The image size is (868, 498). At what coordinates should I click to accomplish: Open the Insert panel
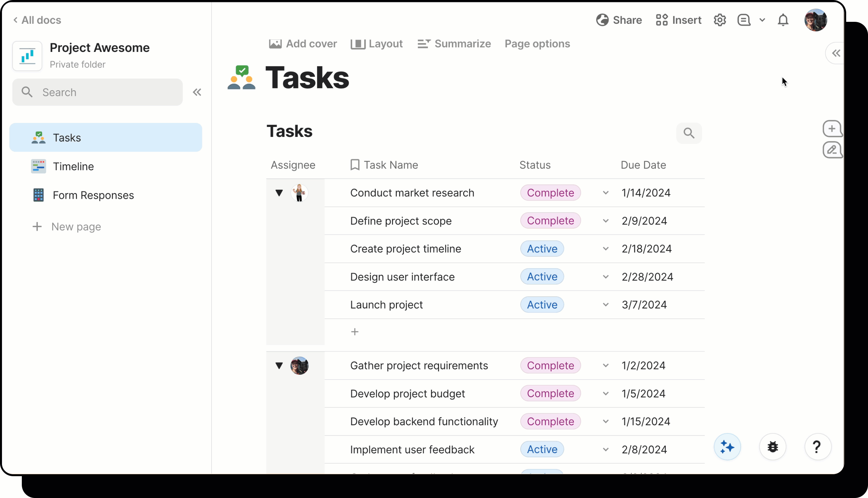click(678, 20)
